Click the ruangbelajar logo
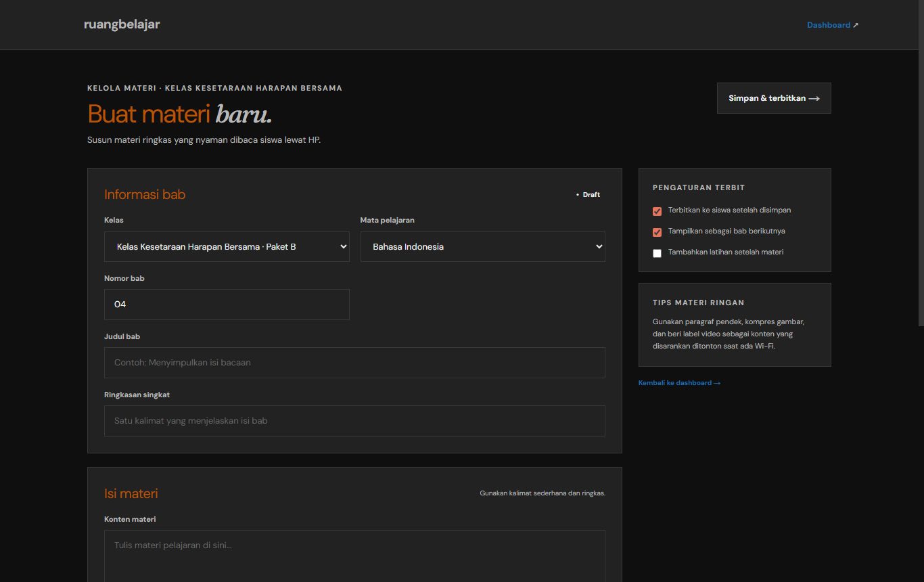 122,24
